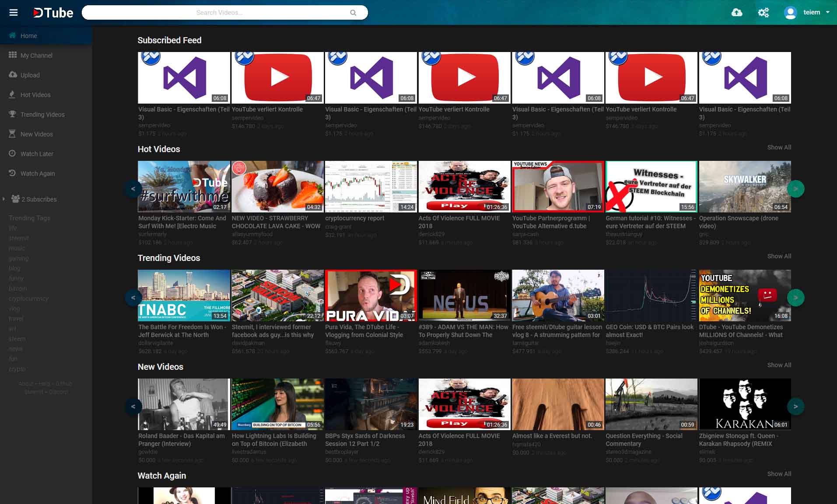Open the Pura Vida video thumbnail
This screenshot has height=504, width=837.
point(371,295)
